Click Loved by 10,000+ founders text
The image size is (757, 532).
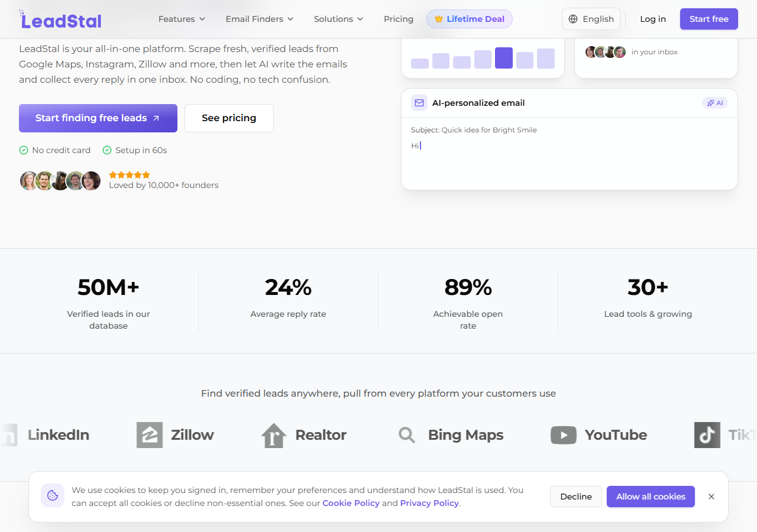pos(164,185)
